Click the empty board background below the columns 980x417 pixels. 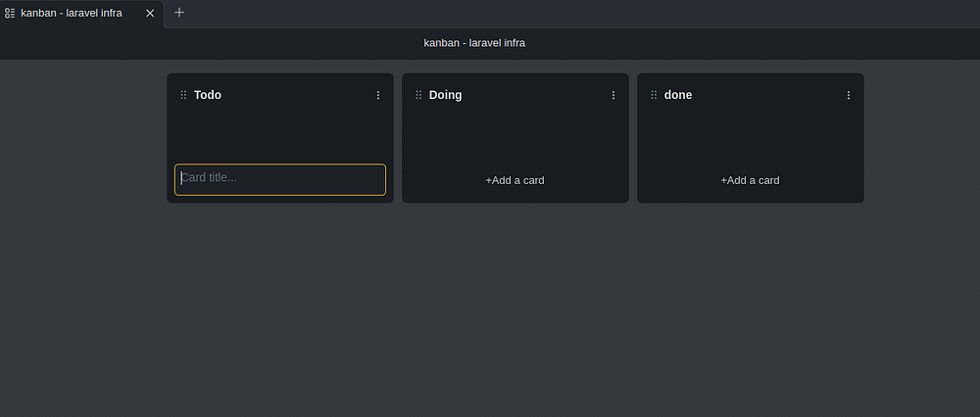pyautogui.click(x=490, y=313)
